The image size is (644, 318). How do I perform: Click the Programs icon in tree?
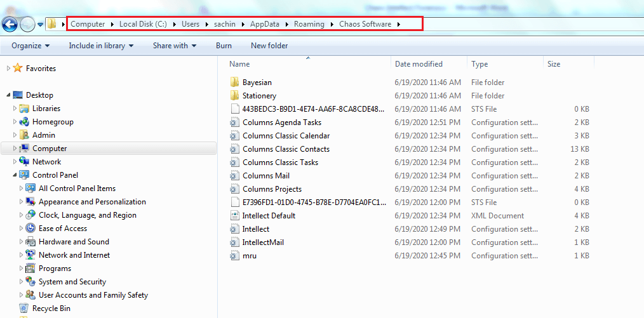[30, 268]
